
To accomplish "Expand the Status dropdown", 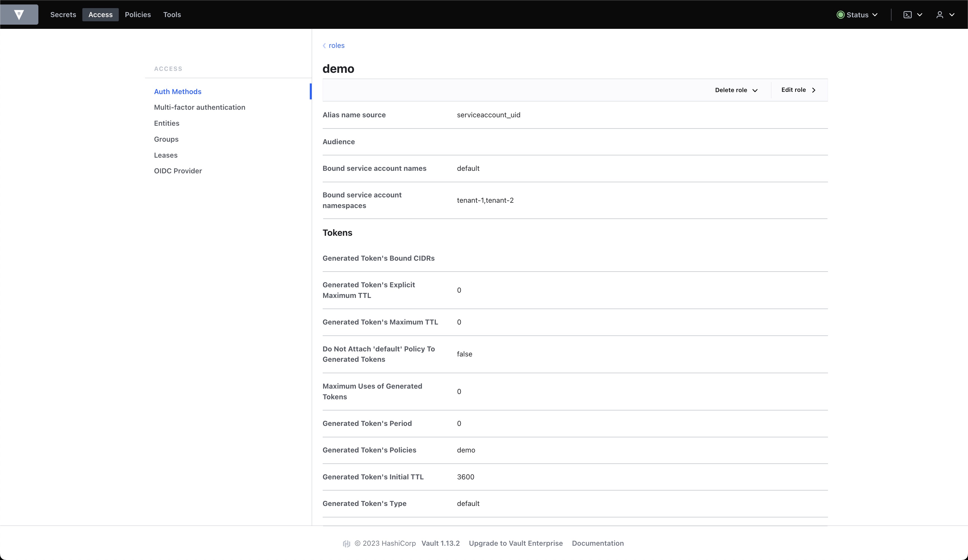I will coord(875,15).
